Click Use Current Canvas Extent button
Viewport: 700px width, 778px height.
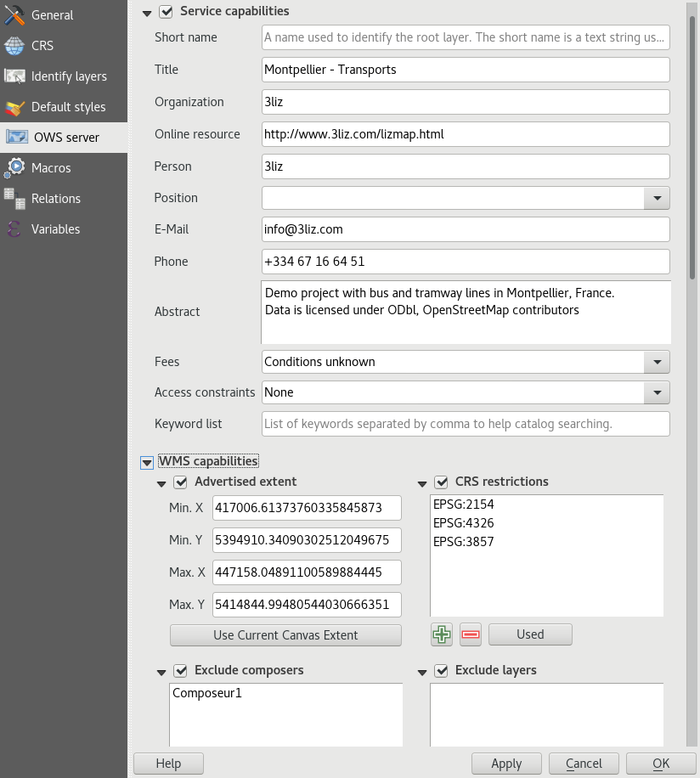click(285, 635)
